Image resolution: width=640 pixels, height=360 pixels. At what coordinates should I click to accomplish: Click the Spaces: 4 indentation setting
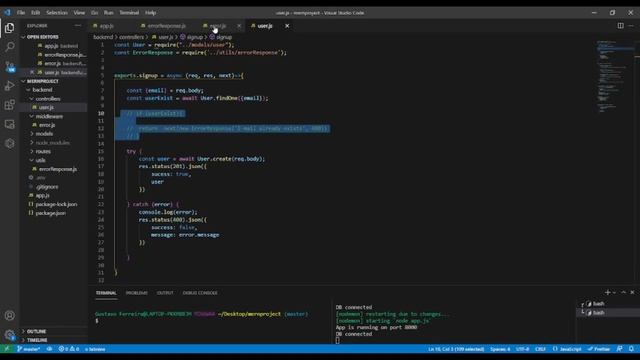point(500,349)
